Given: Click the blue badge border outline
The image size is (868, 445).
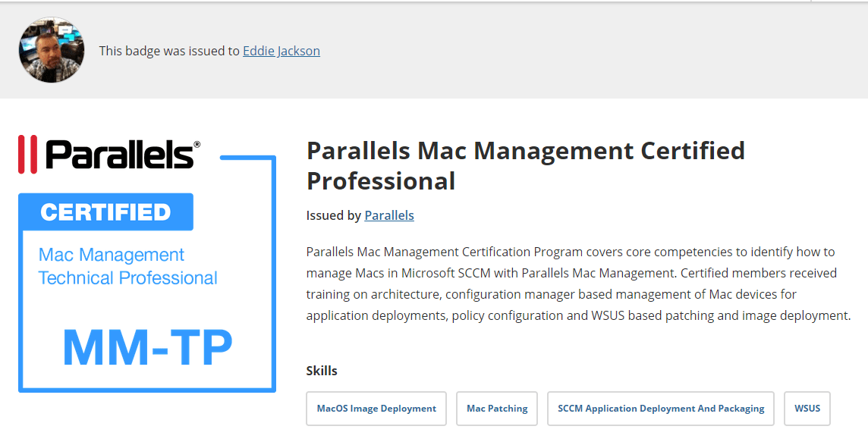Looking at the screenshot, I should click(x=275, y=273).
